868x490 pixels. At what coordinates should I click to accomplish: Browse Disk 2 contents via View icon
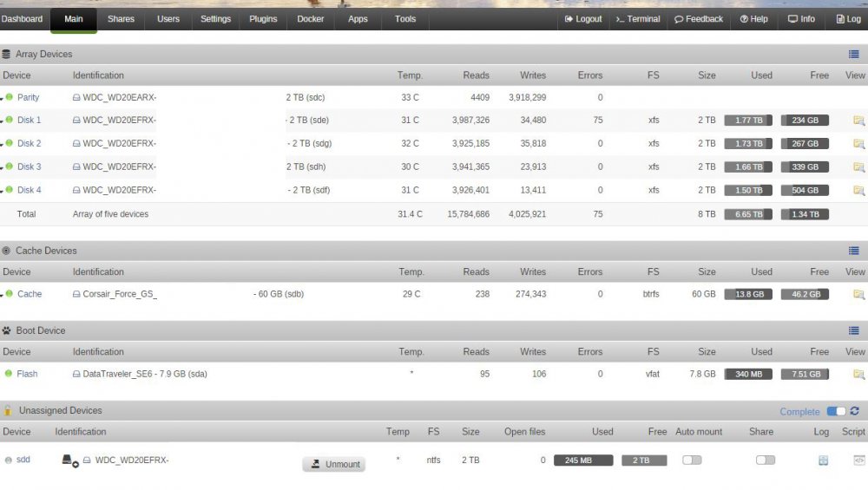click(858, 144)
